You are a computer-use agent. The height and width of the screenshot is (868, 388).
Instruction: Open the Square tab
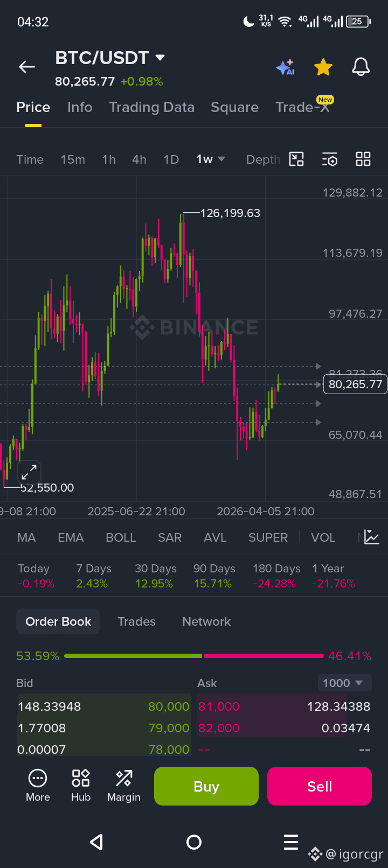(x=234, y=107)
